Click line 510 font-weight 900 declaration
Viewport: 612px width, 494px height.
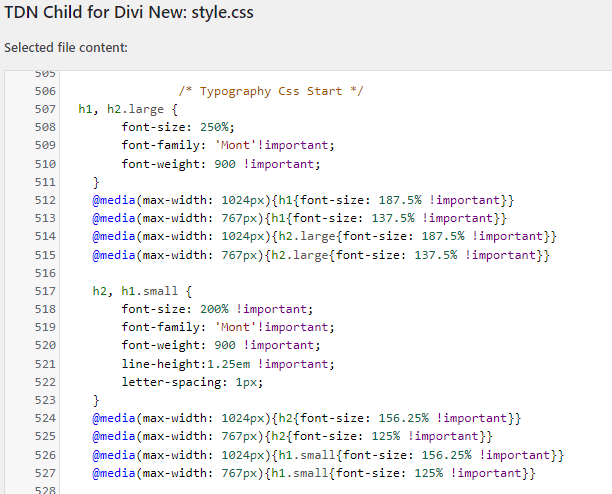point(221,164)
